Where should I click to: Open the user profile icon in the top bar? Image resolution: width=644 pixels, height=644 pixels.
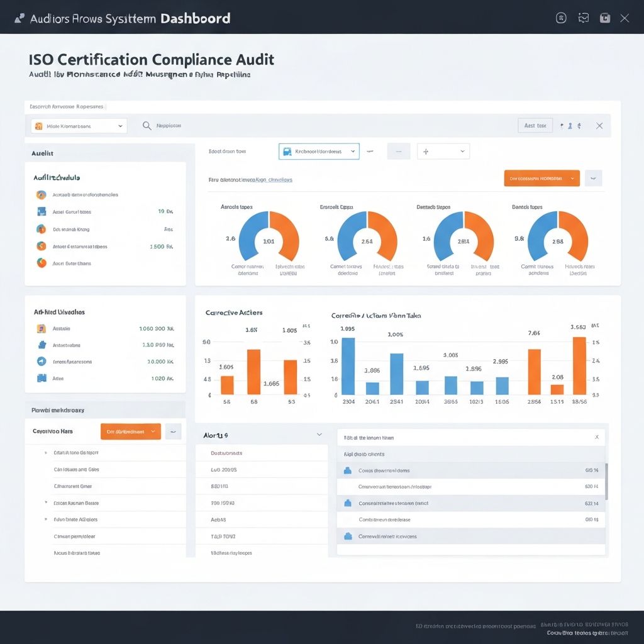(x=561, y=18)
